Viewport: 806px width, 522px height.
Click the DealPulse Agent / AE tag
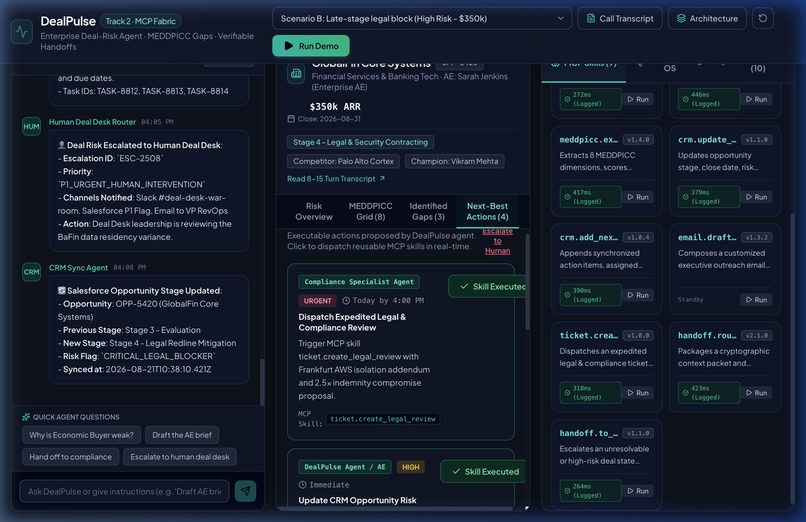344,467
